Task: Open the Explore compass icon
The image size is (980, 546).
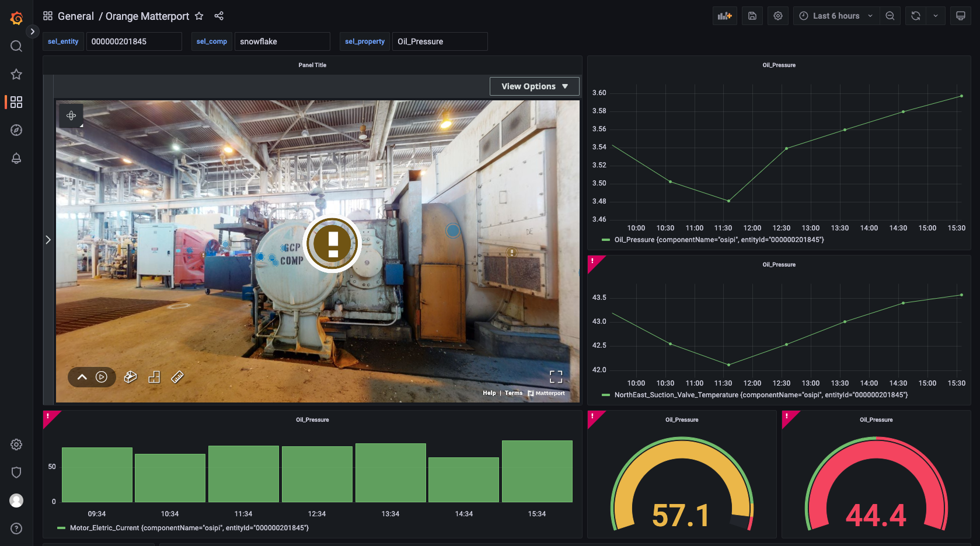Action: [16, 130]
